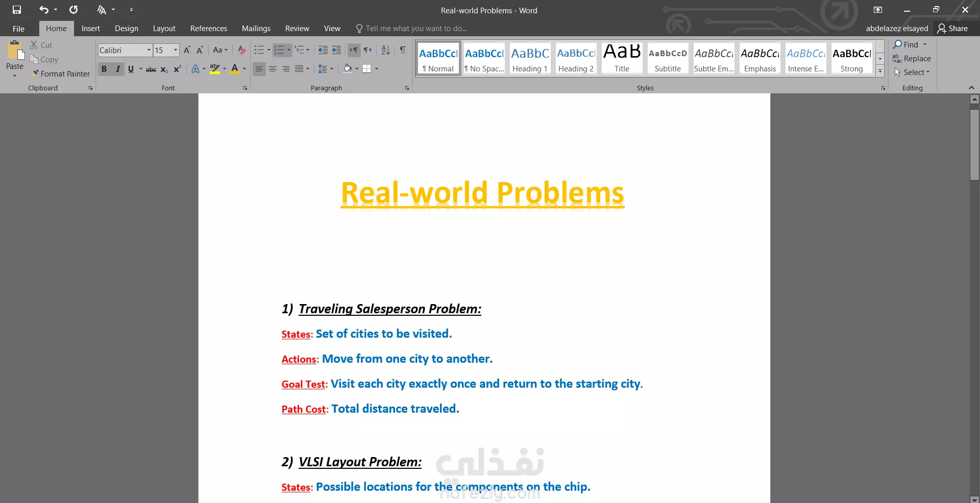980x503 pixels.
Task: Toggle underline formatting
Action: [x=131, y=69]
